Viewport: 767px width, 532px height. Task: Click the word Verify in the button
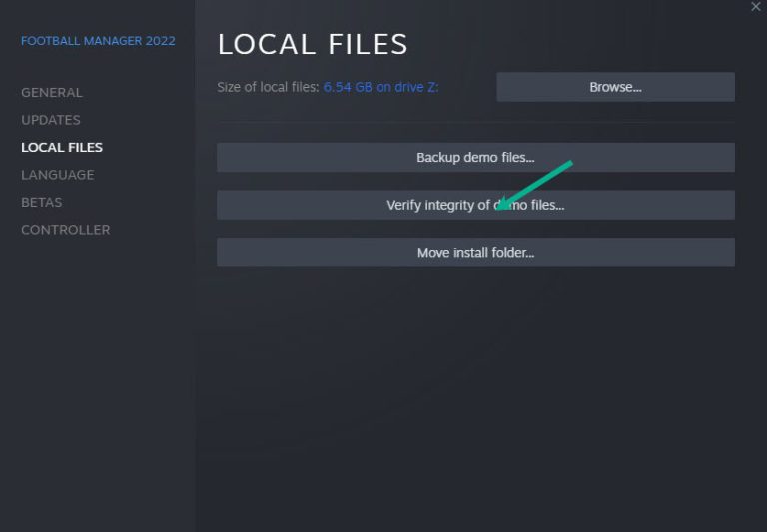point(403,205)
